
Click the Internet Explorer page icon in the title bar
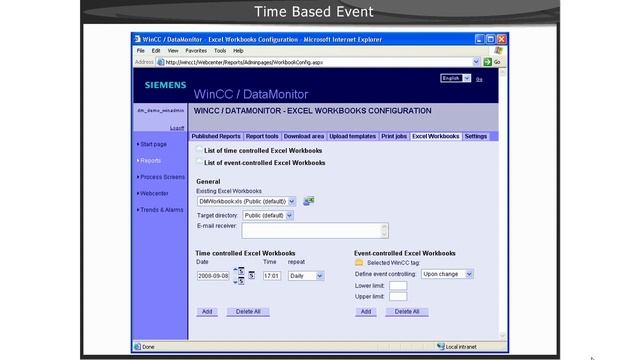coord(138,39)
